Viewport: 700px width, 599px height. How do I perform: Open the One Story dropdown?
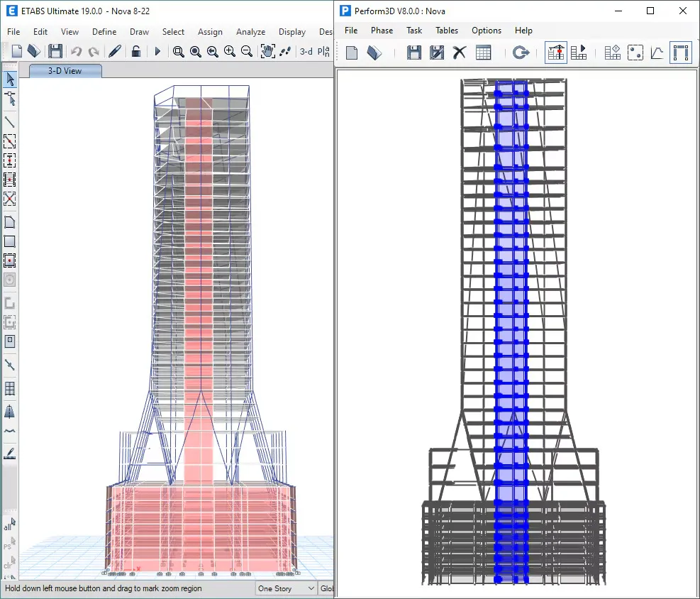pyautogui.click(x=286, y=588)
